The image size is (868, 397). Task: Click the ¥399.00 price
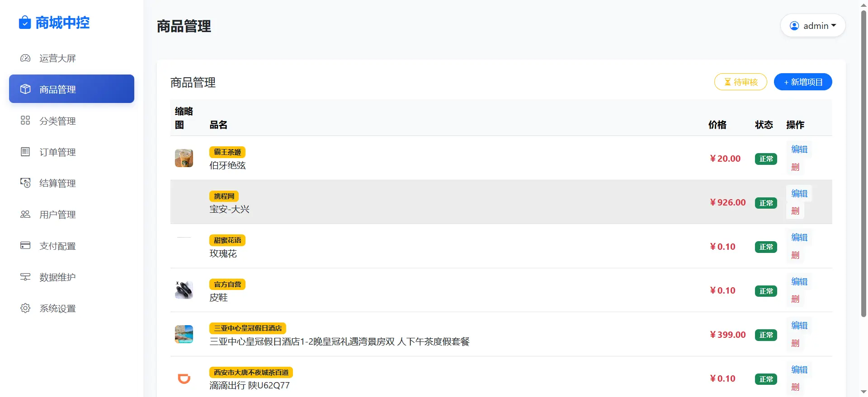click(728, 335)
